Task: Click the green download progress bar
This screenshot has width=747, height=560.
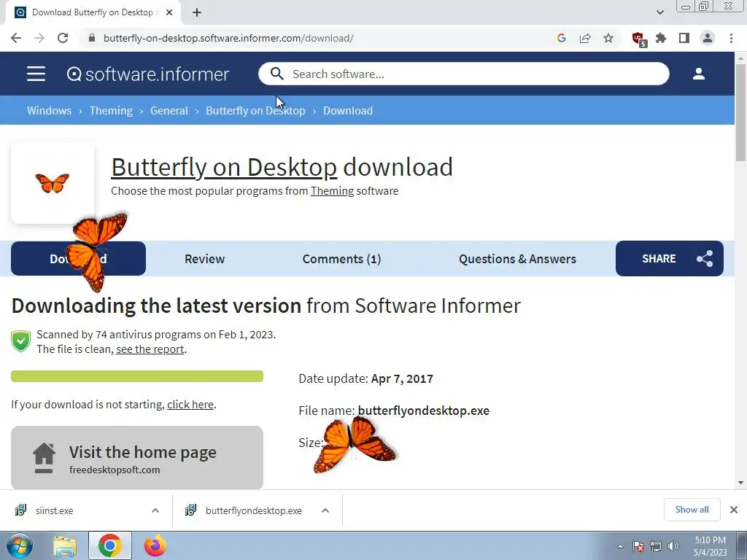Action: [137, 376]
